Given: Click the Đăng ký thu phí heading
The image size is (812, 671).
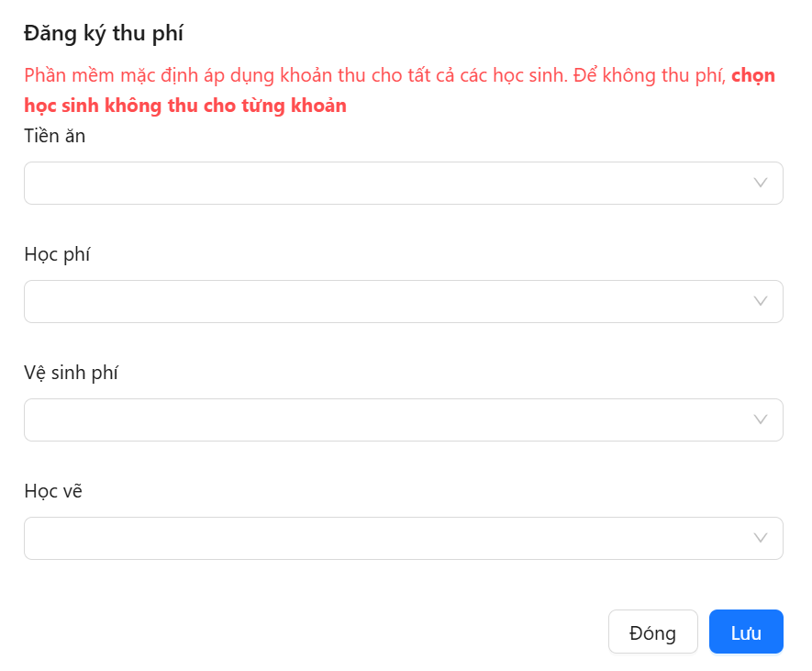Looking at the screenshot, I should click(104, 34).
